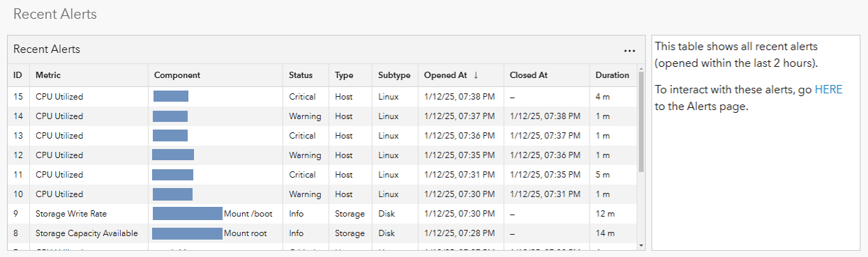Click Critical status of alert 11
The image size is (868, 257).
[302, 175]
